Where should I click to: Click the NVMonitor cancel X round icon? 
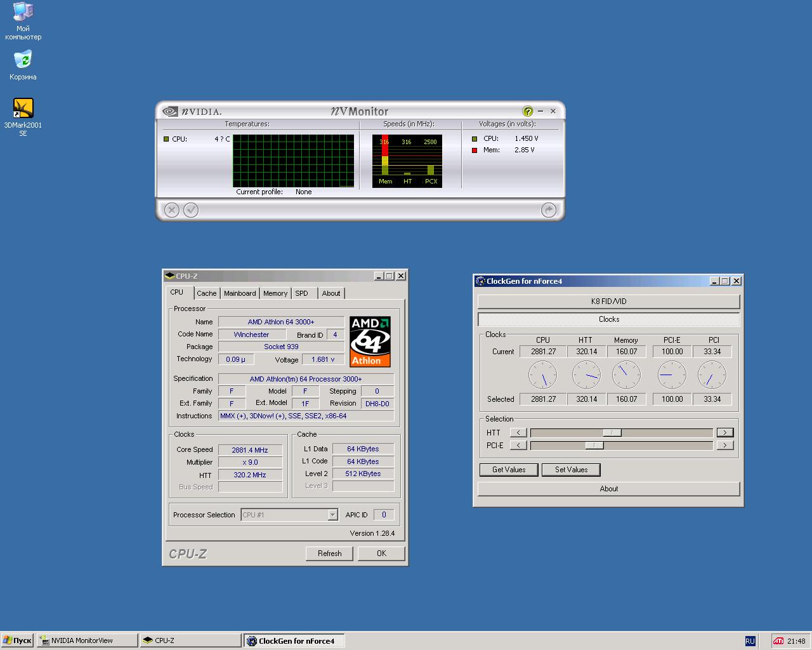pos(171,210)
